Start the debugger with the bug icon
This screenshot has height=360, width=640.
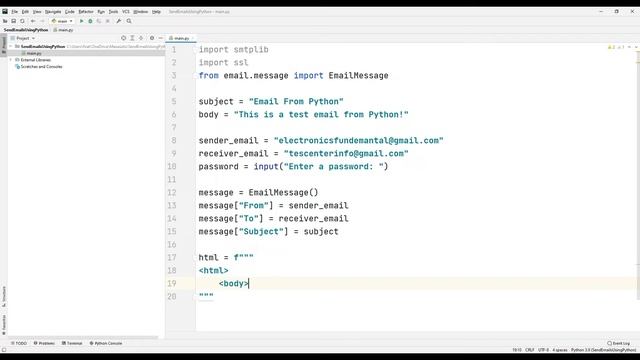[90, 21]
